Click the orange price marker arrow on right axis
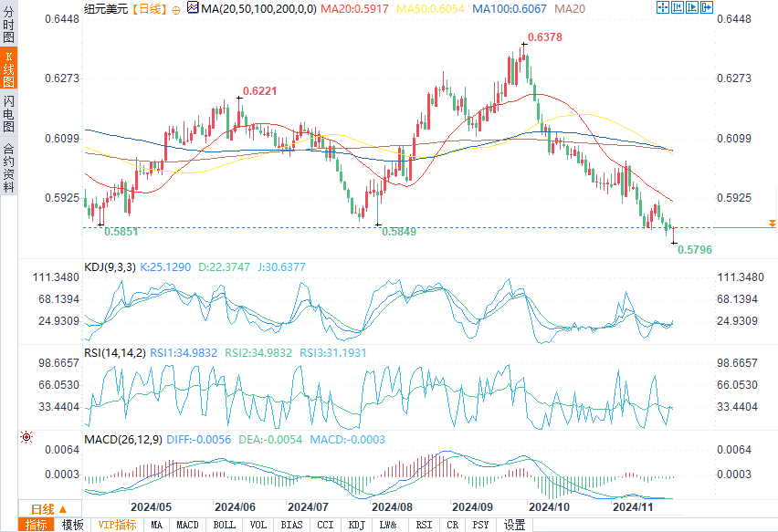 [772, 224]
